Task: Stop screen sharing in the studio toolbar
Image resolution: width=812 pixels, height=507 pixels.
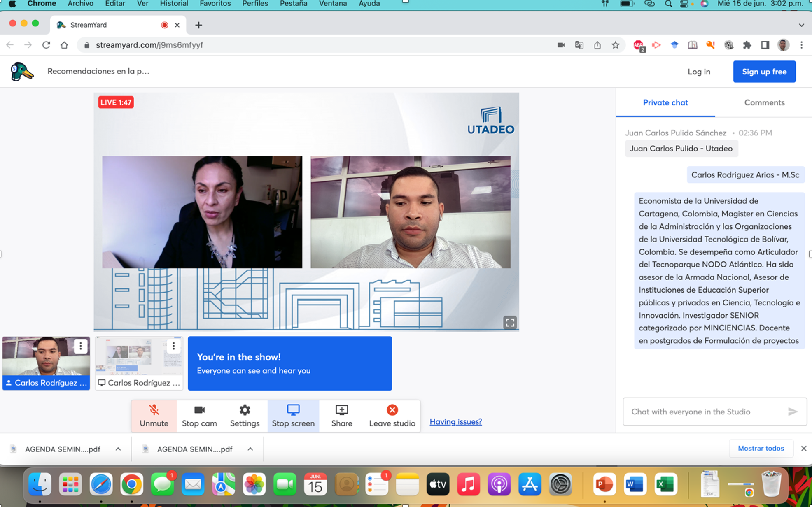Action: (x=293, y=416)
